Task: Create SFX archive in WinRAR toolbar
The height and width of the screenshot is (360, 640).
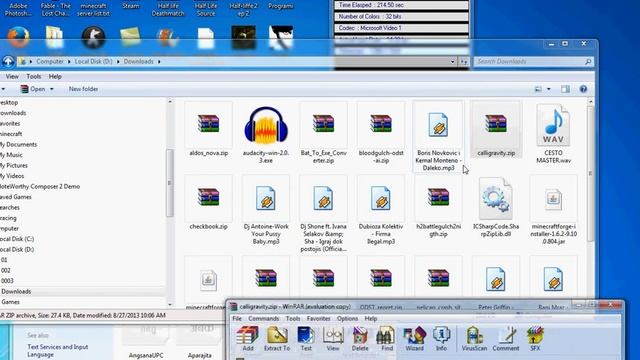Action: [x=535, y=339]
